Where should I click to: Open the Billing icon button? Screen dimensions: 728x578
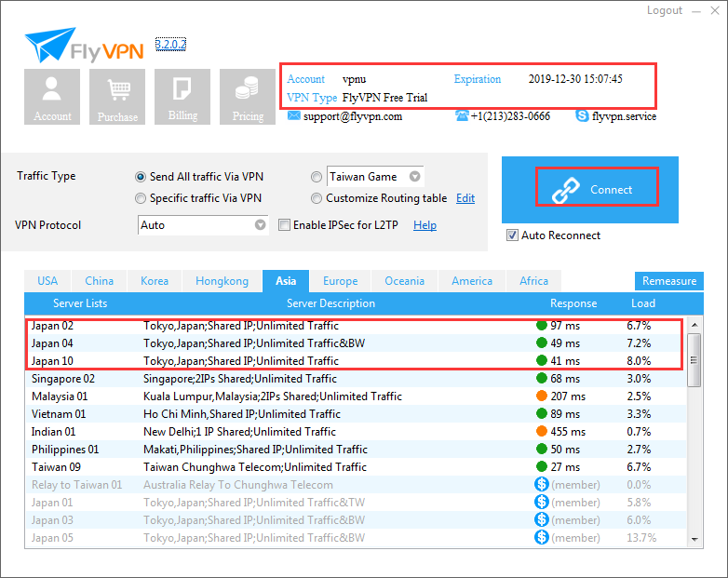click(182, 97)
